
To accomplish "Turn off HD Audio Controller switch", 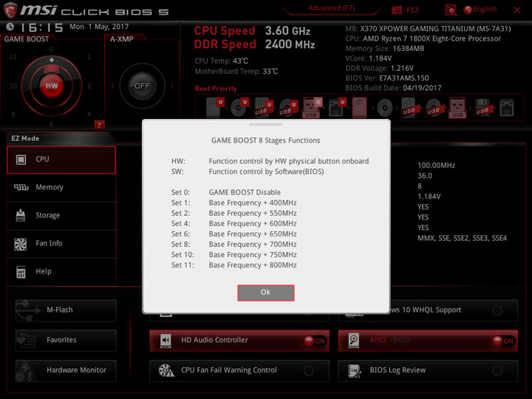I will 314,341.
